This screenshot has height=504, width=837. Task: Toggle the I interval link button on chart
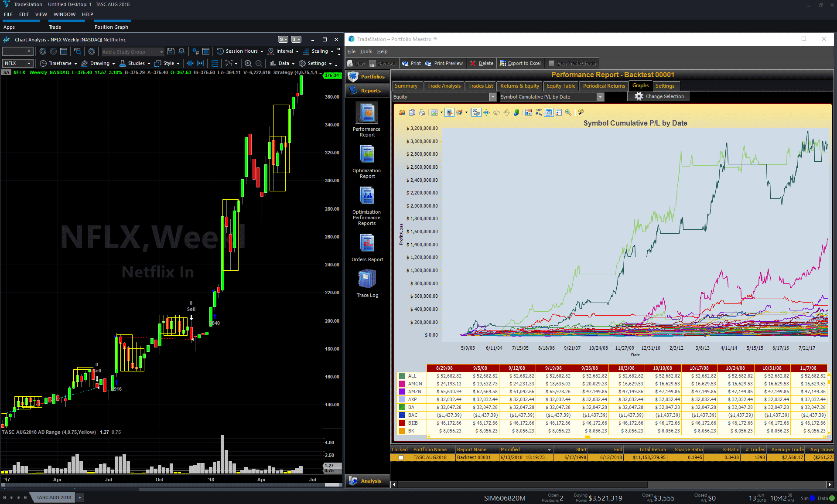(x=297, y=39)
